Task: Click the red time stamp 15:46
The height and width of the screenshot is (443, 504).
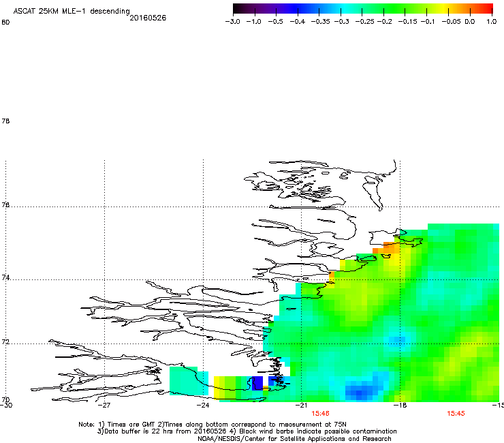Action: 321,414
